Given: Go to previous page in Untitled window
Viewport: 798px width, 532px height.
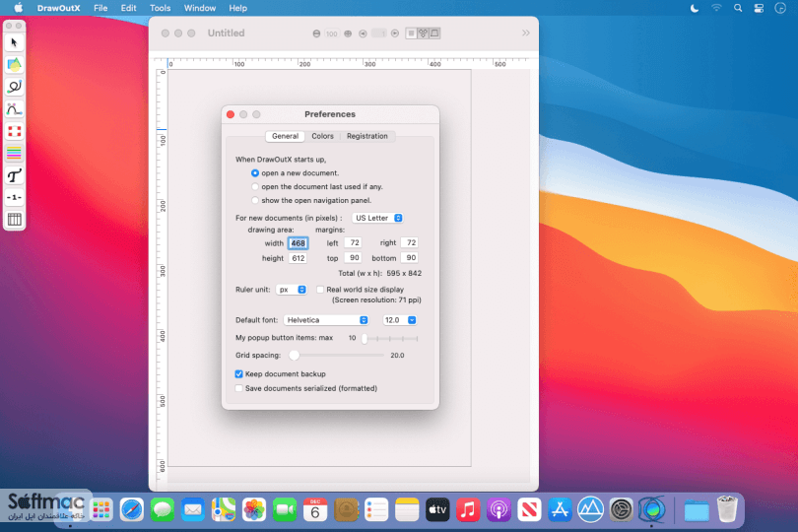Looking at the screenshot, I should coord(363,33).
